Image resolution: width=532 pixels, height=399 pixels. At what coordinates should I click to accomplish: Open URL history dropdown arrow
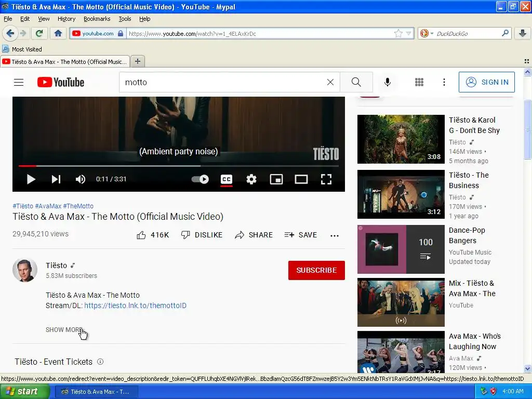point(408,34)
